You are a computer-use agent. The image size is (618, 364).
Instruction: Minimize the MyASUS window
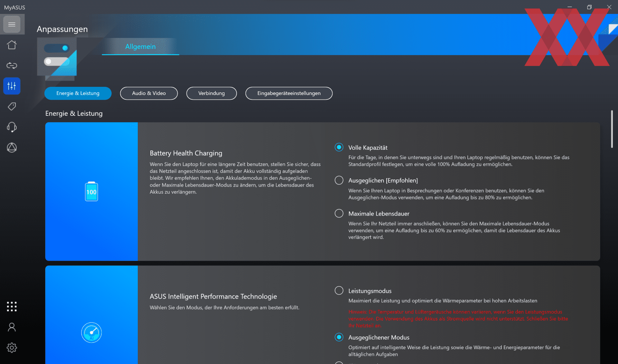(569, 7)
